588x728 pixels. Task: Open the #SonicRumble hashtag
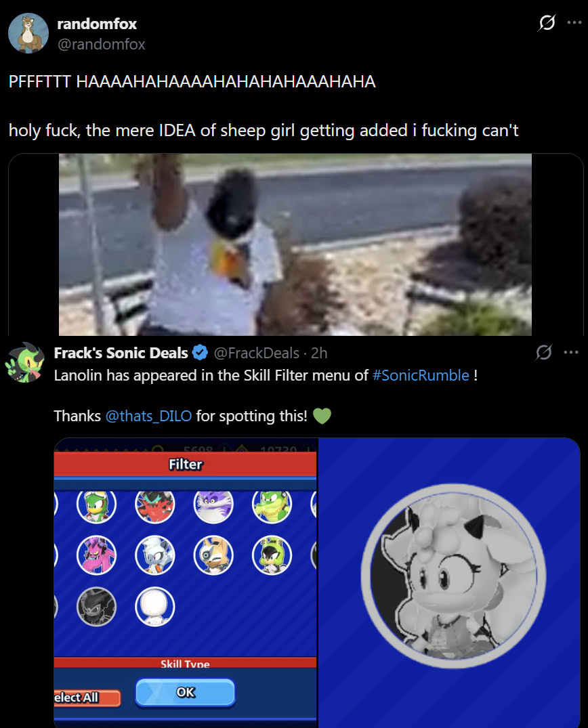tap(420, 375)
